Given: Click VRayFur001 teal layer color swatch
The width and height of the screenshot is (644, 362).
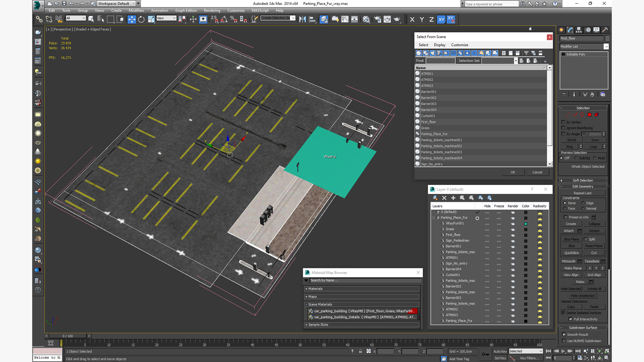Looking at the screenshot, I should point(526,224).
